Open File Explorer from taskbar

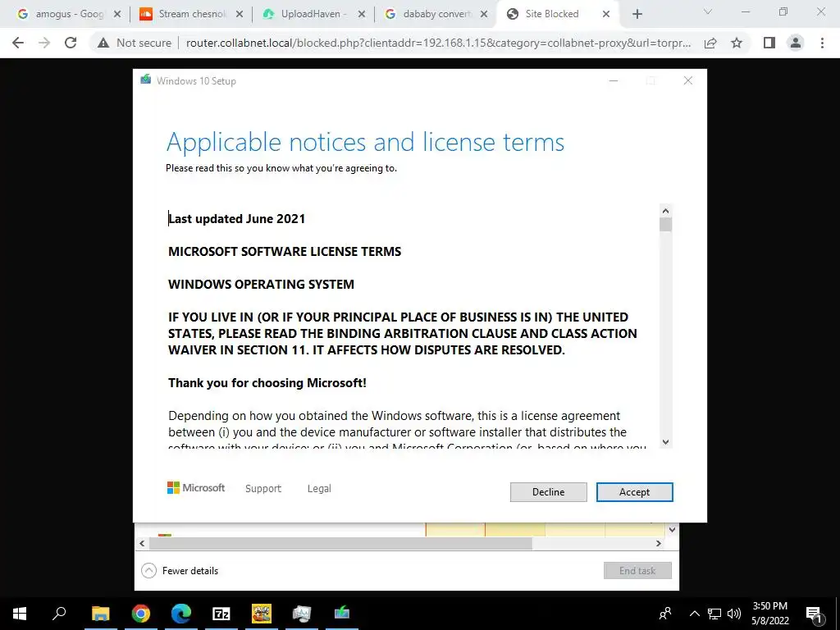pos(100,614)
